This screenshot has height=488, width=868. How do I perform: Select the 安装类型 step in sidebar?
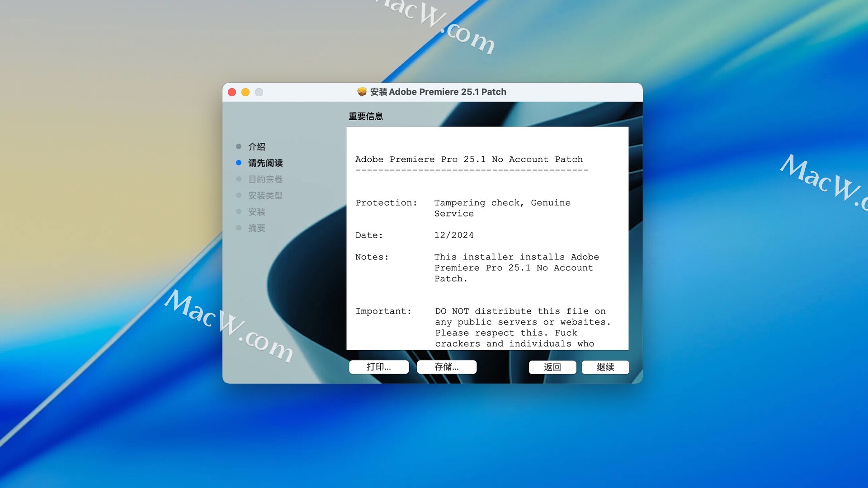click(265, 195)
